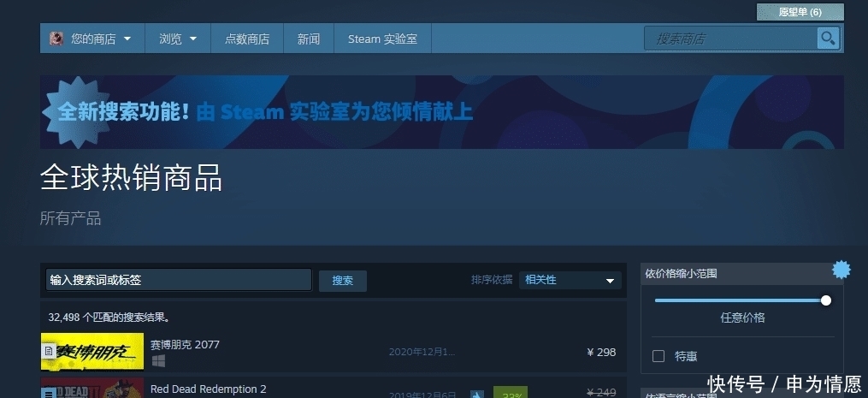Image resolution: width=868 pixels, height=398 pixels.
Task: Open the 点数商店 tab
Action: (x=247, y=39)
